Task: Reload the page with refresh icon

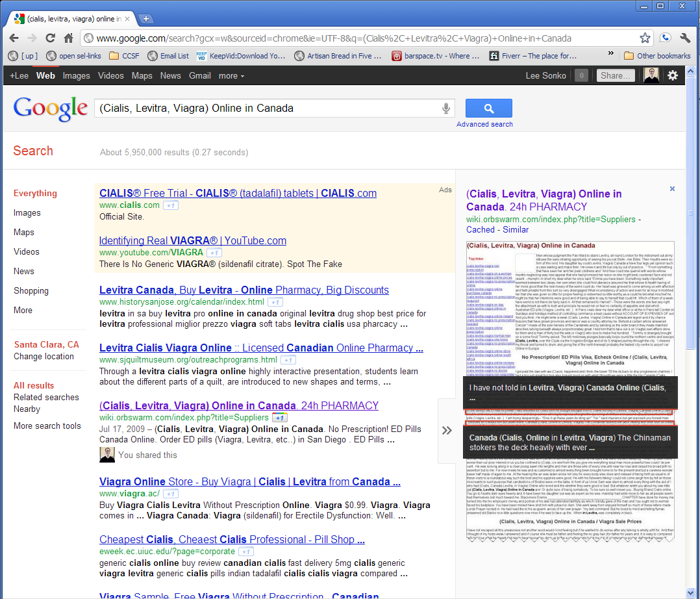Action: [51, 38]
